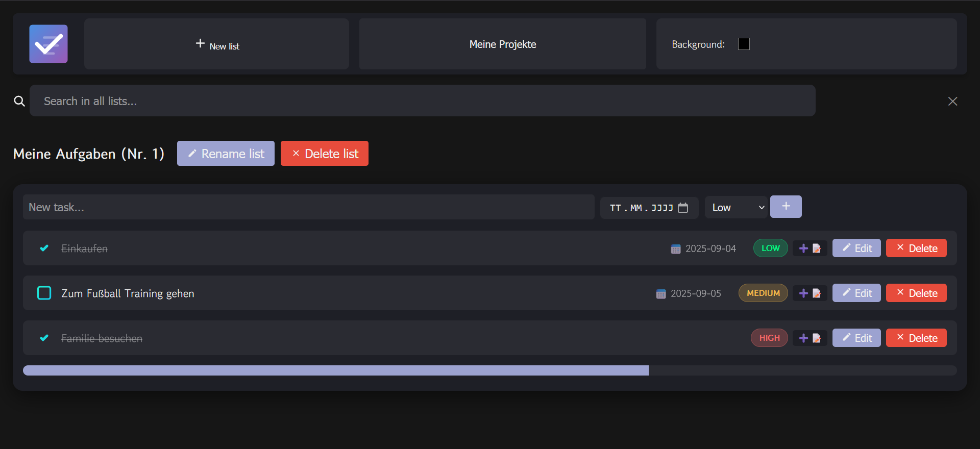
Task: Click the plus button to add task
Action: click(786, 207)
